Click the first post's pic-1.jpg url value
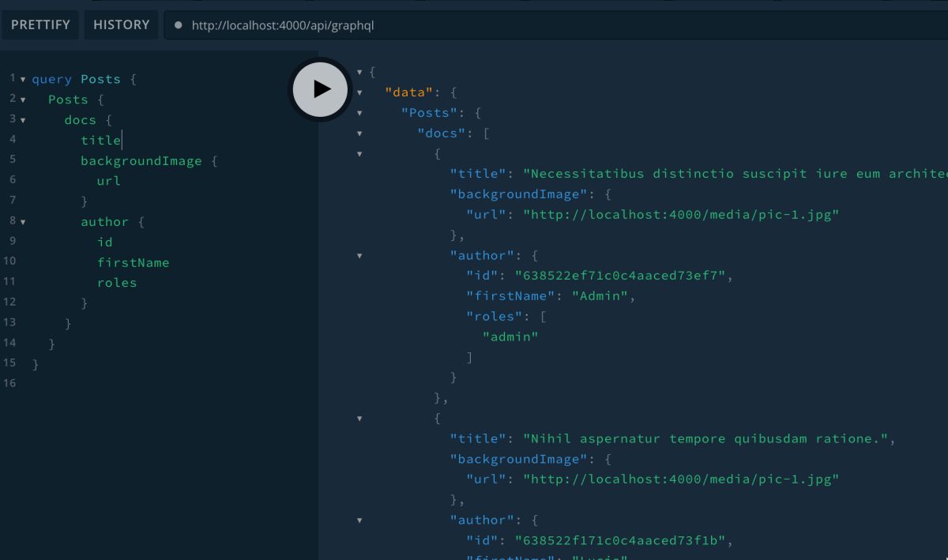Screen dimensions: 948x560 [681, 214]
